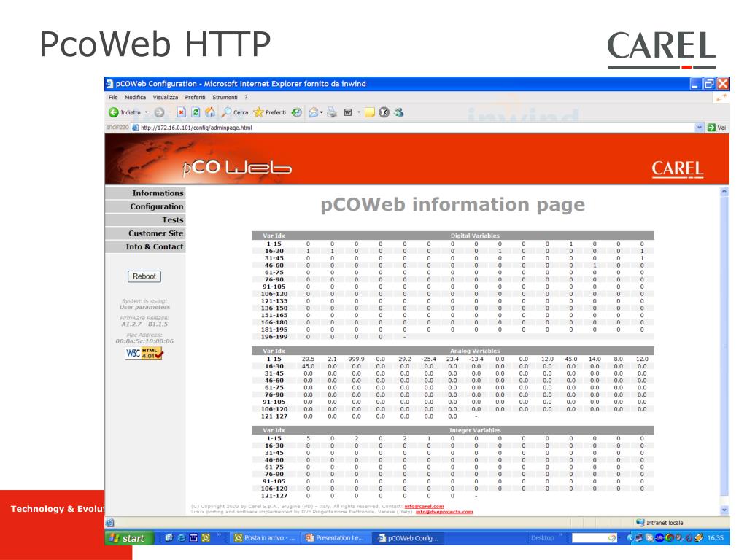Viewport: 747px width, 560px height.
Task: Click the History/media globe icon
Action: pyautogui.click(x=296, y=112)
